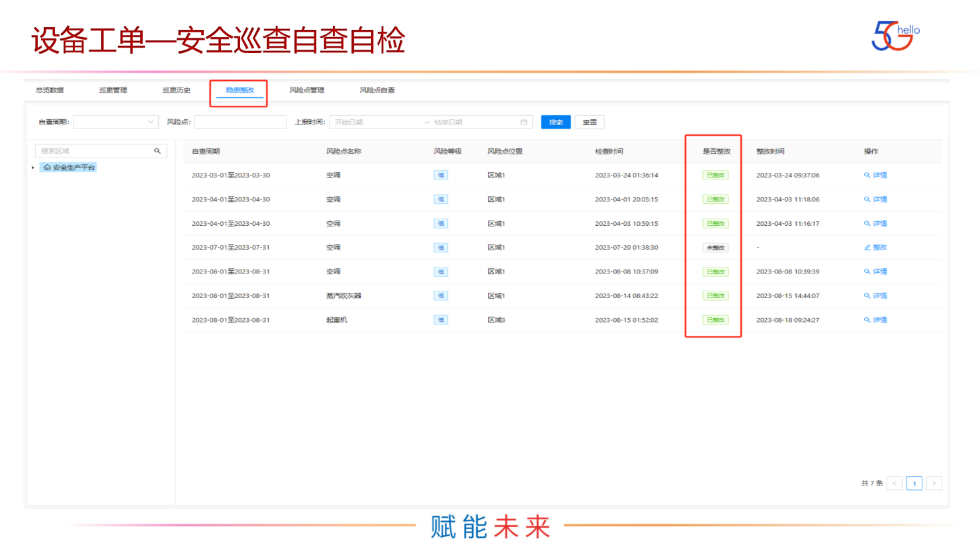The height and width of the screenshot is (553, 980).
Task: Click the 整改 edit pencil in 未整改 row
Action: point(868,248)
